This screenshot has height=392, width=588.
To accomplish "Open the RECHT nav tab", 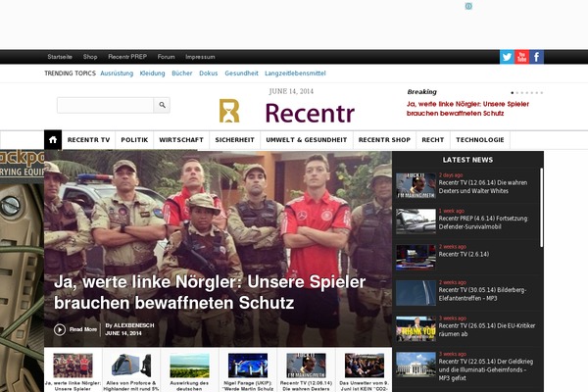I will pyautogui.click(x=433, y=140).
